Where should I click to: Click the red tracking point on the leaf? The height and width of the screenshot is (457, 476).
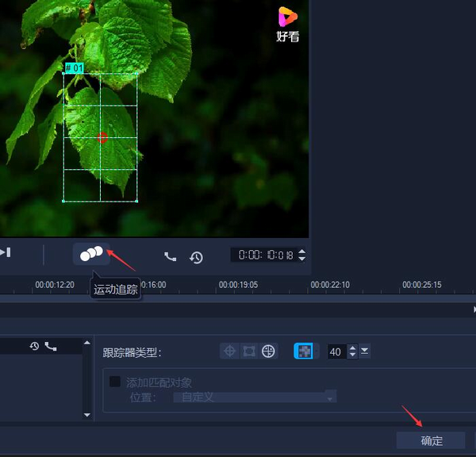[102, 137]
